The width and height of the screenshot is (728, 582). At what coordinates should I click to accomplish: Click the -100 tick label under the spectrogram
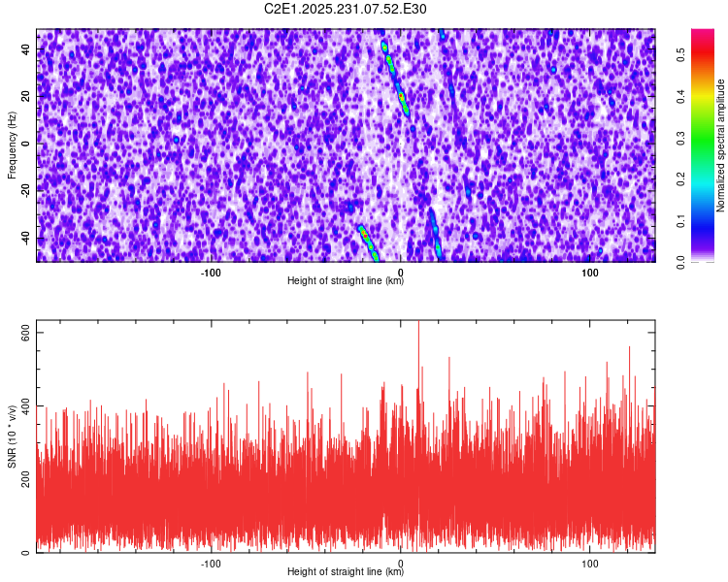211,273
